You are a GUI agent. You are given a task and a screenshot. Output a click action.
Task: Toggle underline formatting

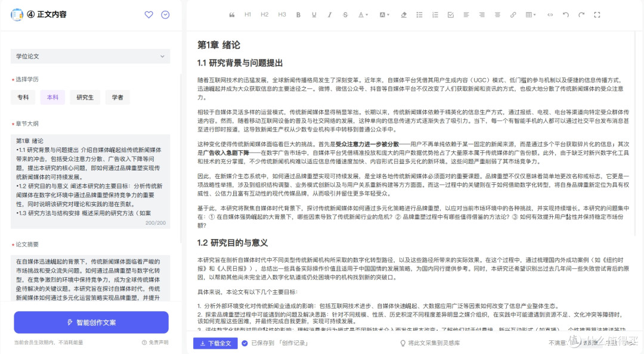click(314, 15)
